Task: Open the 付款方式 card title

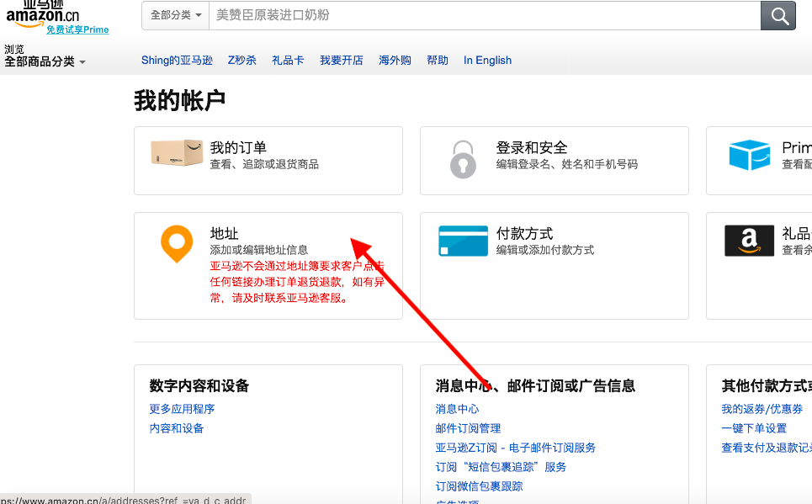Action: 524,234
